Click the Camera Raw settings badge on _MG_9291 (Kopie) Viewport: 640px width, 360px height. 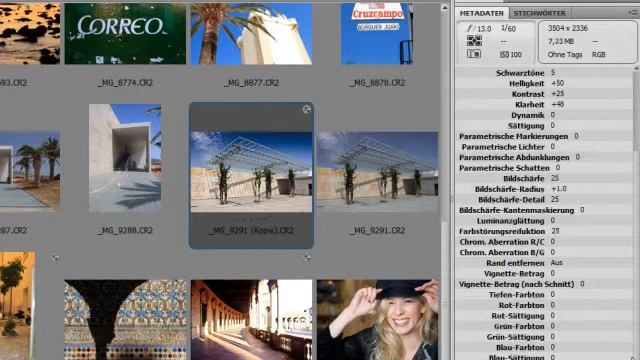pos(307,109)
